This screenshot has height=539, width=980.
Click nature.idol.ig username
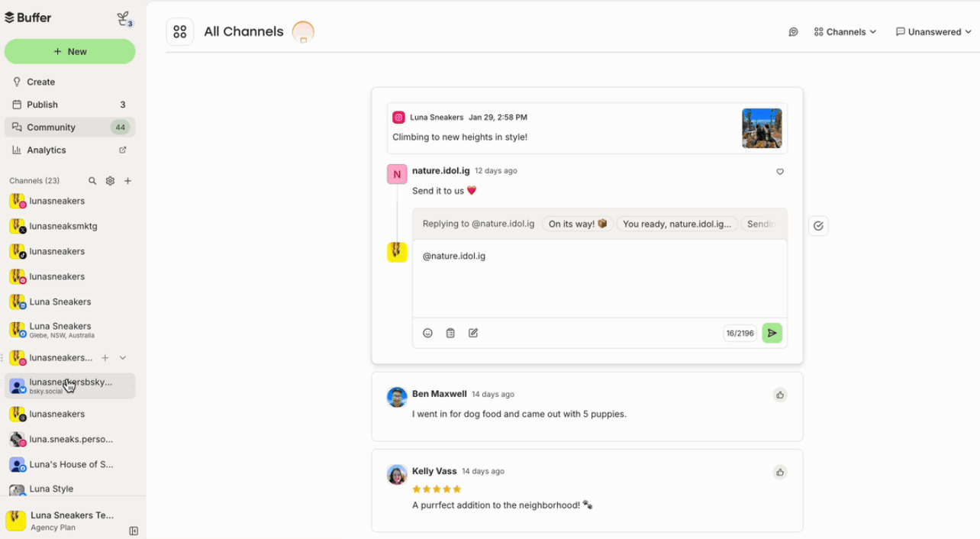coord(441,171)
